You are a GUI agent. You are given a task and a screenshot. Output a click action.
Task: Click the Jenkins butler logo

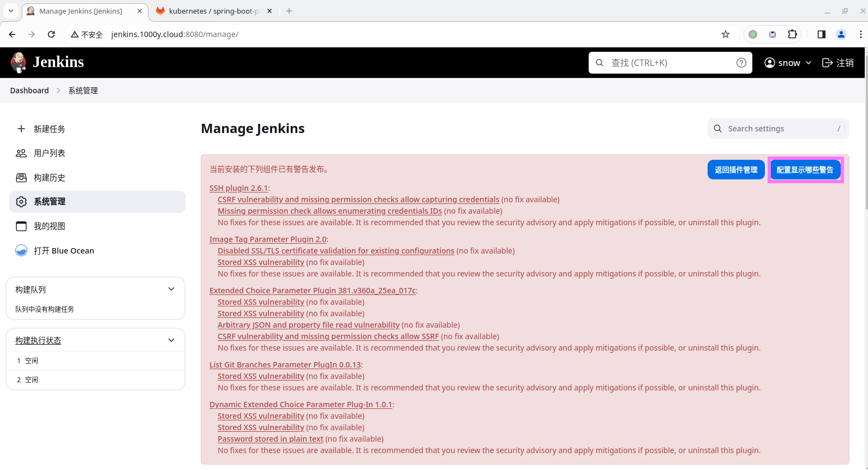coord(19,62)
